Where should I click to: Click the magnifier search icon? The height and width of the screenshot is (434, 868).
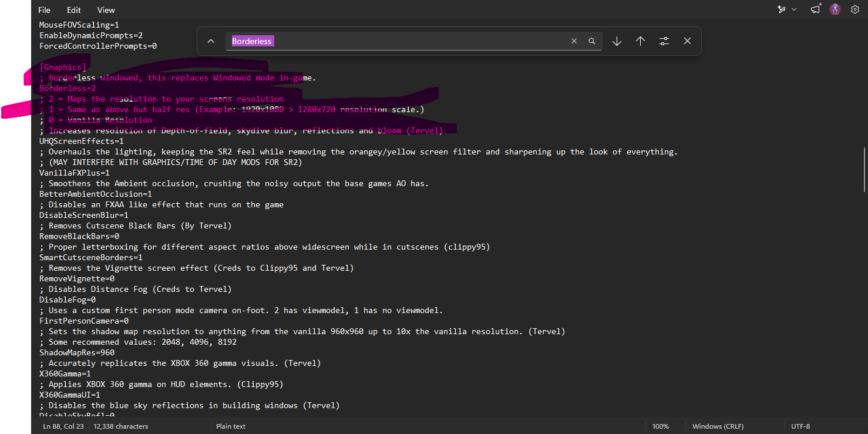(592, 41)
